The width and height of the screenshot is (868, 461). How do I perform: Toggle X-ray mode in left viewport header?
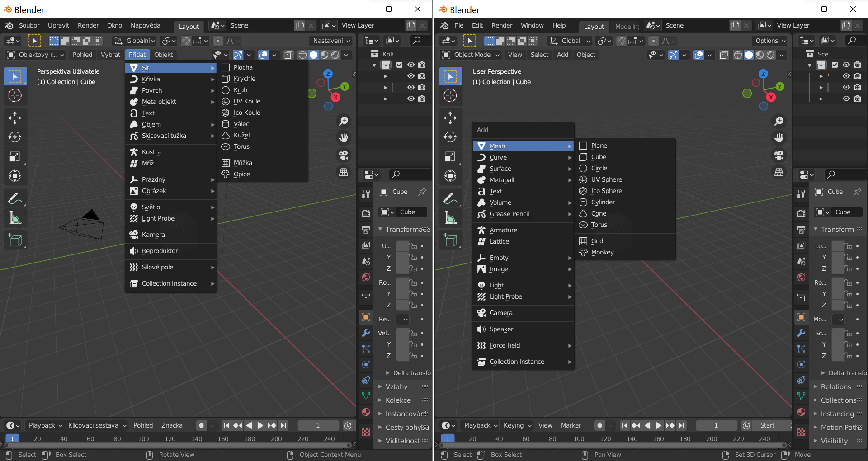coord(288,55)
